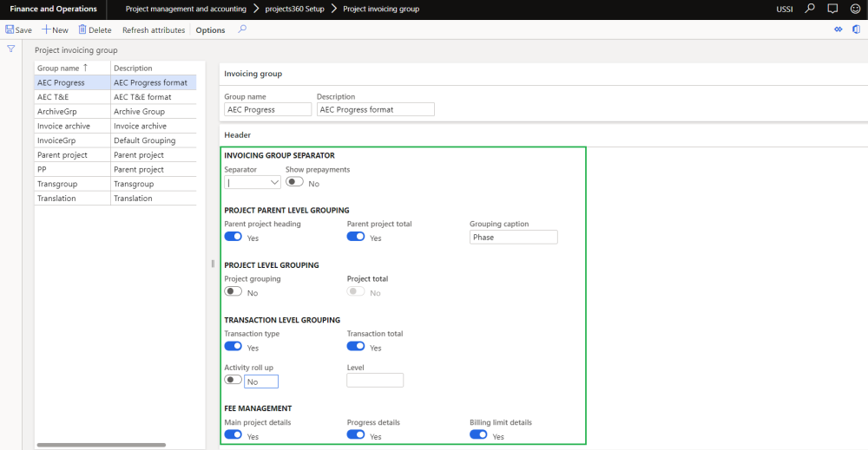Click the Delete trash can icon
The height and width of the screenshot is (450, 868).
(x=82, y=29)
